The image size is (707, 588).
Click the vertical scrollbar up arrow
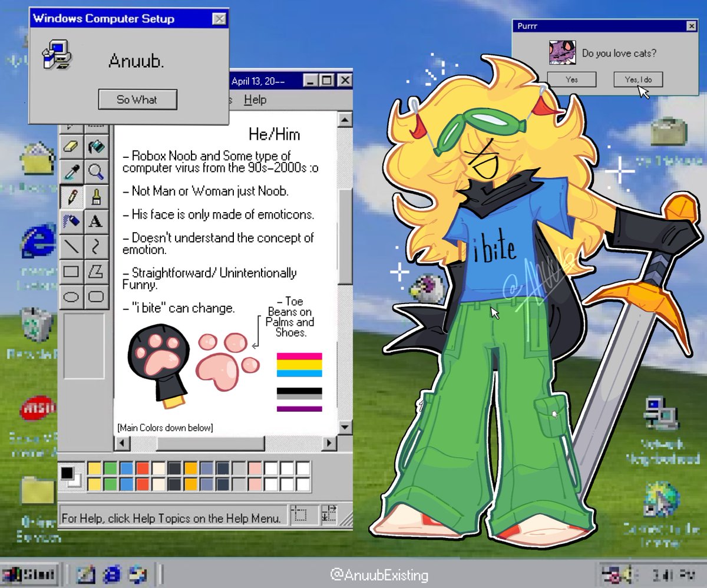(x=345, y=120)
